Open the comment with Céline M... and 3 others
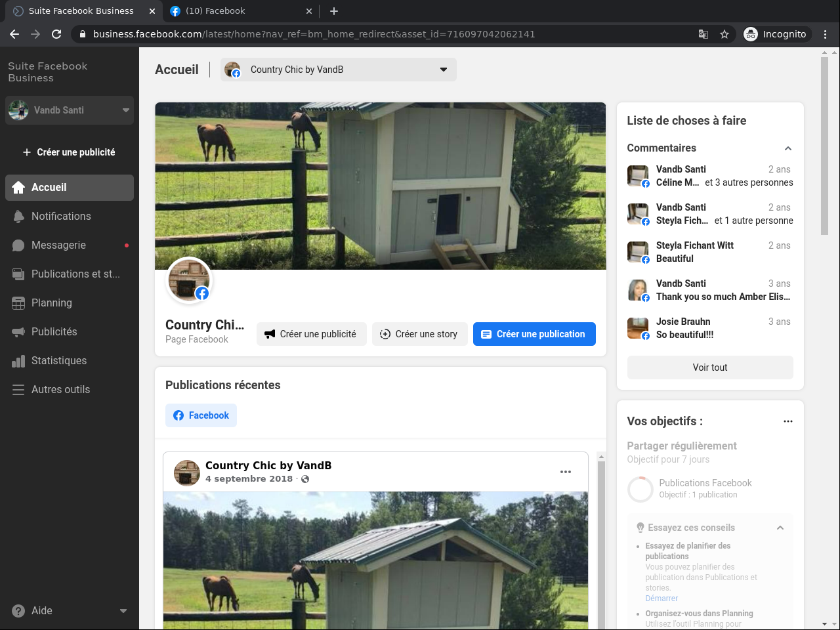The image size is (840, 630). [710, 176]
